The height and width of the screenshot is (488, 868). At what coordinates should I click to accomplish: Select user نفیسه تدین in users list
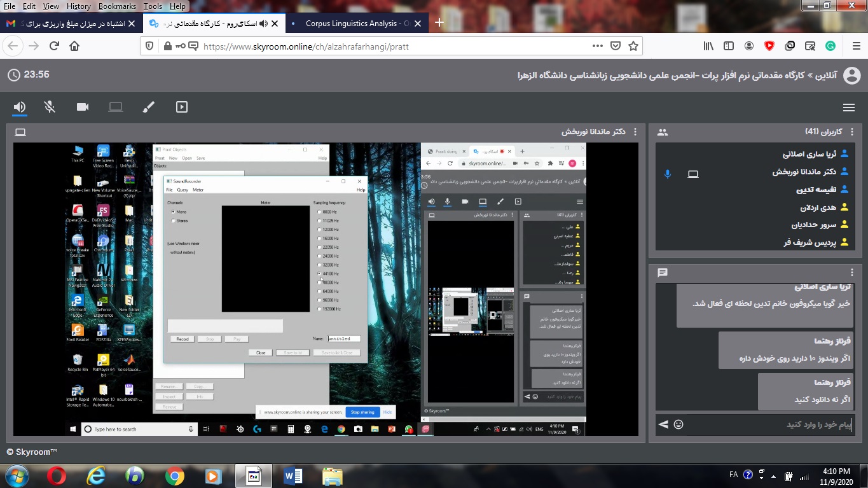pos(818,190)
